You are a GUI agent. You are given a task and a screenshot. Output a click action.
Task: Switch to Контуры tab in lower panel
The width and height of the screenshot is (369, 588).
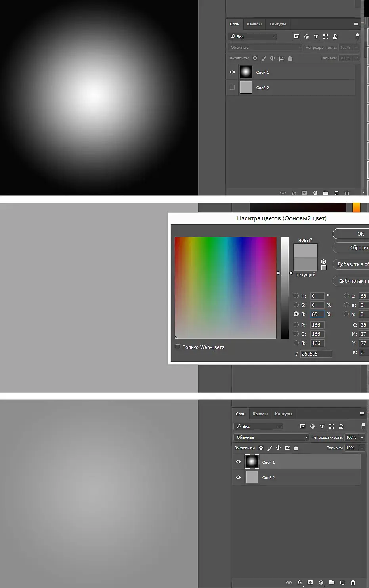[x=283, y=414]
